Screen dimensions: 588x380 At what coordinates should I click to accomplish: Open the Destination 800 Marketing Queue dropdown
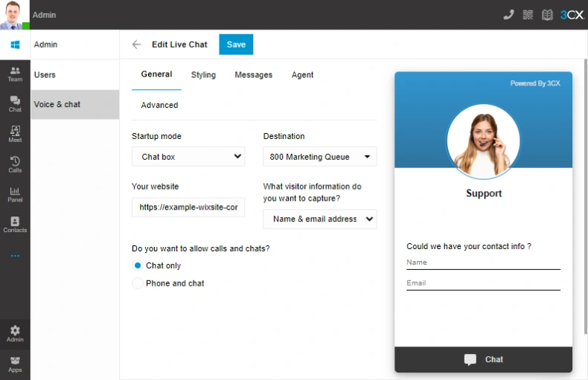[x=320, y=157]
